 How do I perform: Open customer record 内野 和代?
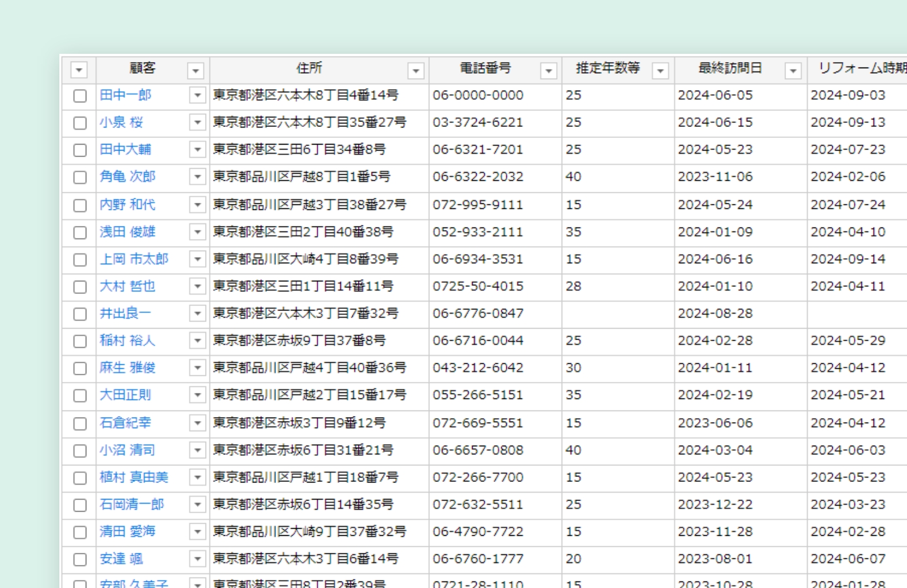pos(128,204)
